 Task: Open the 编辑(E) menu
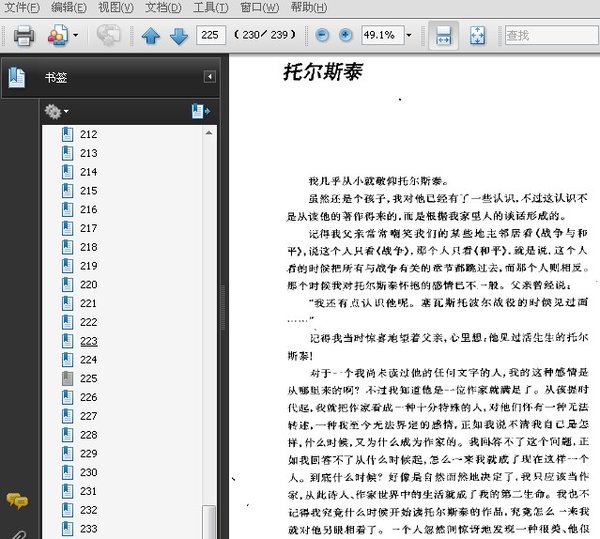point(69,7)
